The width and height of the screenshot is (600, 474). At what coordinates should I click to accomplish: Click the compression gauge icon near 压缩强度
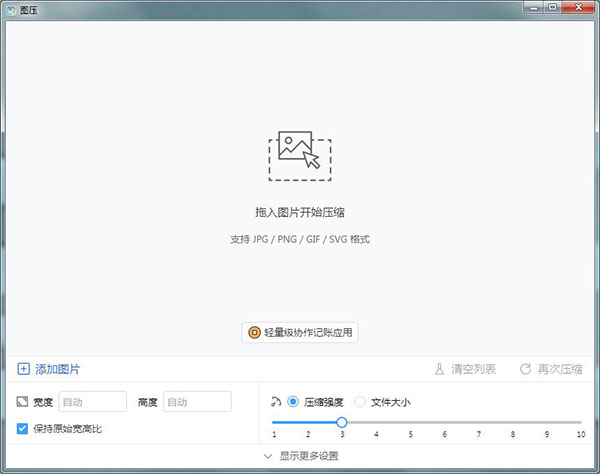tap(276, 402)
